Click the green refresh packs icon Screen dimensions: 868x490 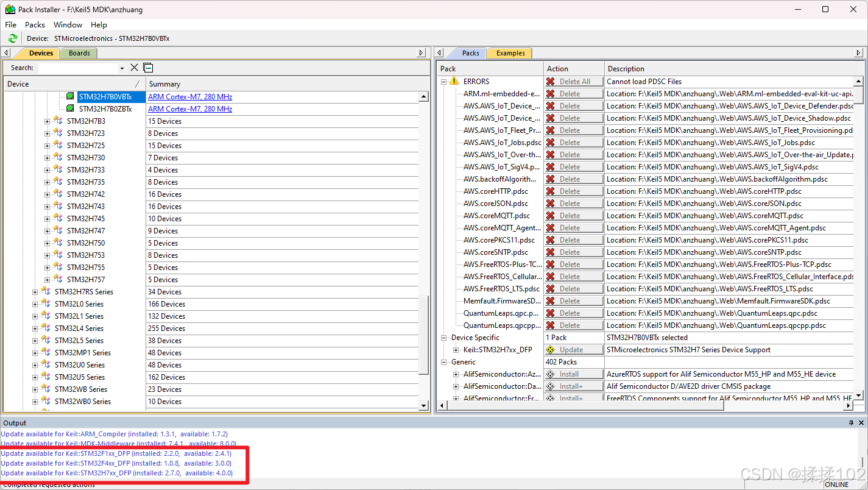12,38
